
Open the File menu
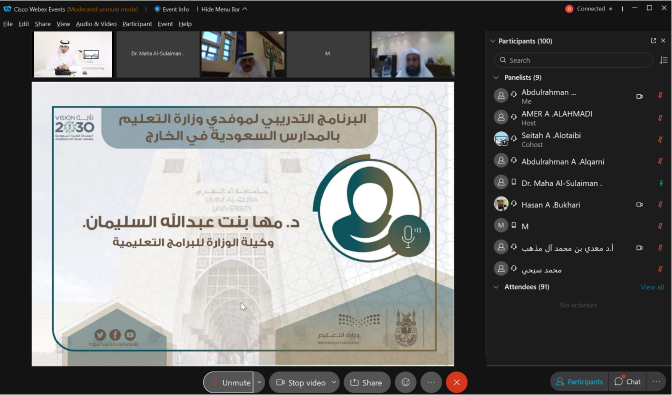click(x=8, y=24)
